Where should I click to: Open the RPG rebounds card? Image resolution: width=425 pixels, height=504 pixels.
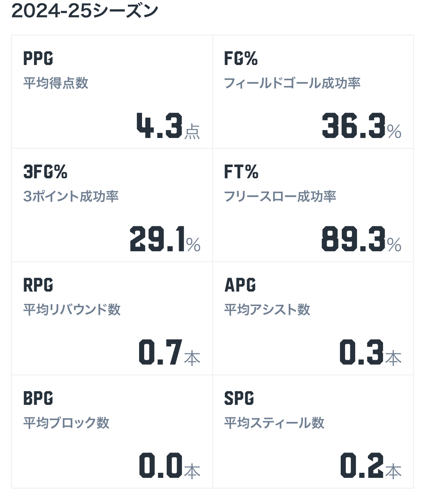(x=112, y=318)
